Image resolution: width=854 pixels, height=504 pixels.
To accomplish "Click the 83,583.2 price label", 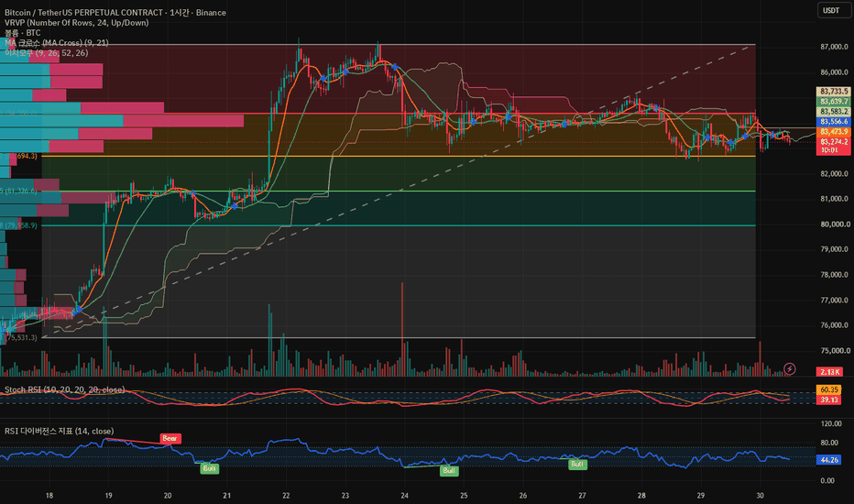I will [x=833, y=111].
